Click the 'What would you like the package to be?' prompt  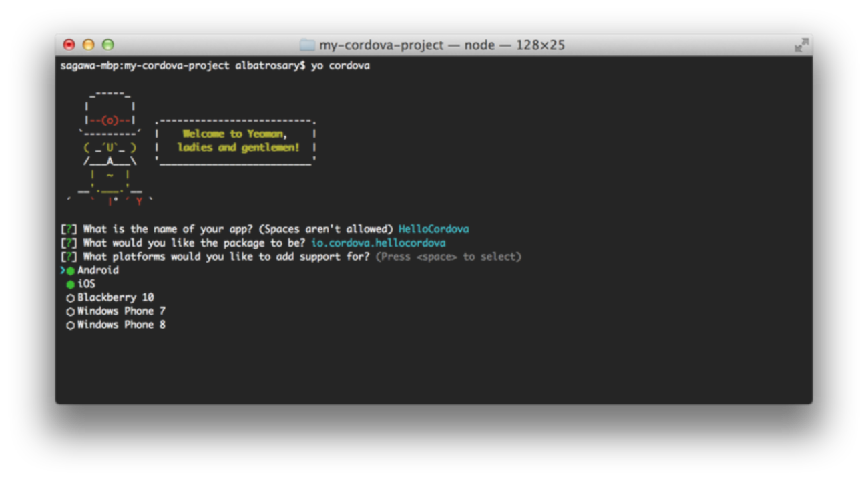[x=194, y=243]
